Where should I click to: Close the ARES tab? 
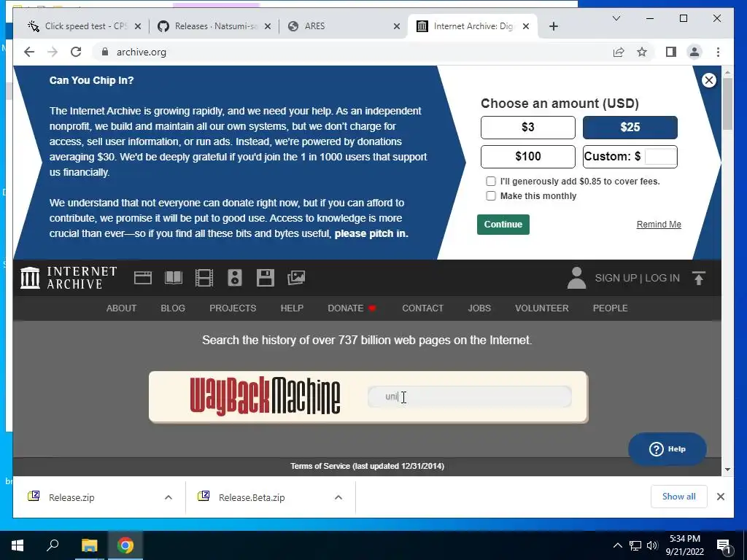(396, 26)
